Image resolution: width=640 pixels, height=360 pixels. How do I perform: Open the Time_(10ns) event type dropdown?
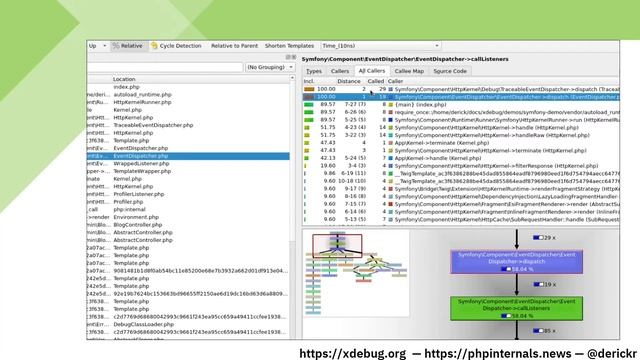click(x=380, y=46)
